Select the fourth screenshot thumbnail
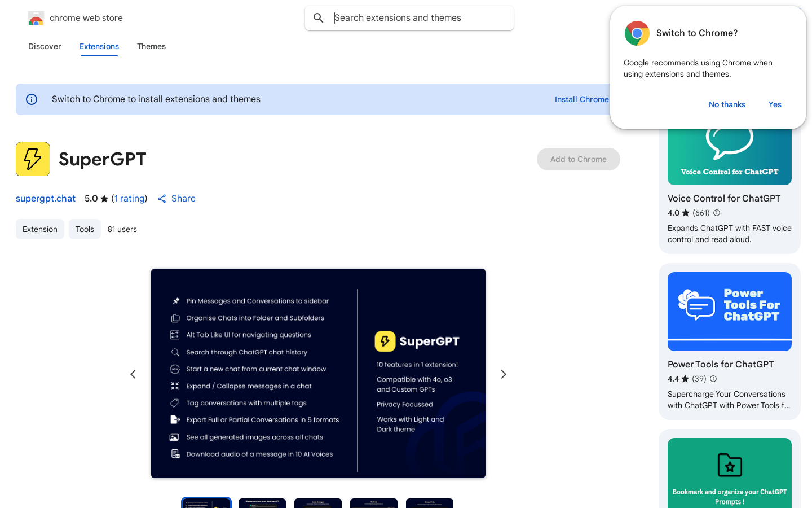The width and height of the screenshot is (812, 508). (x=374, y=503)
